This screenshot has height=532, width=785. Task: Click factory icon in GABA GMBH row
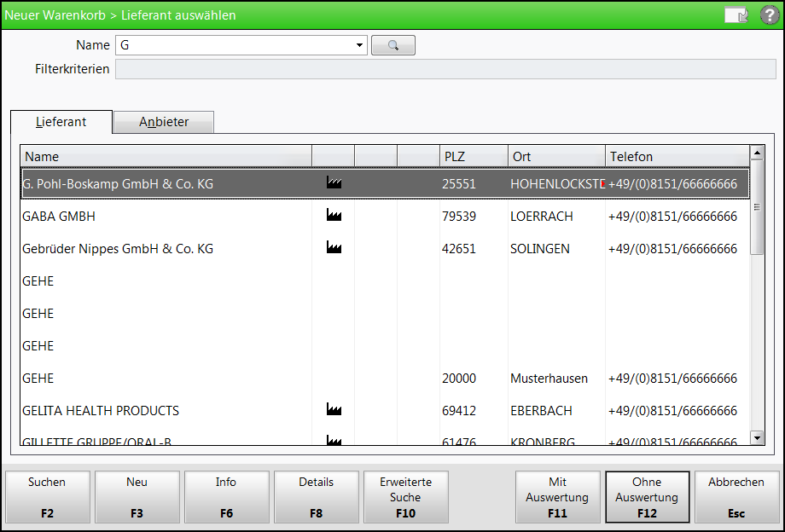click(334, 215)
